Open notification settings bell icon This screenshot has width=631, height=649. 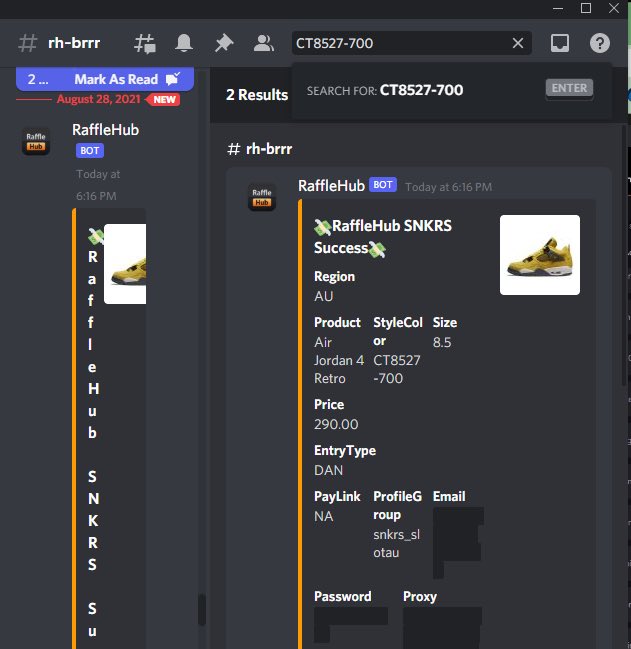184,43
